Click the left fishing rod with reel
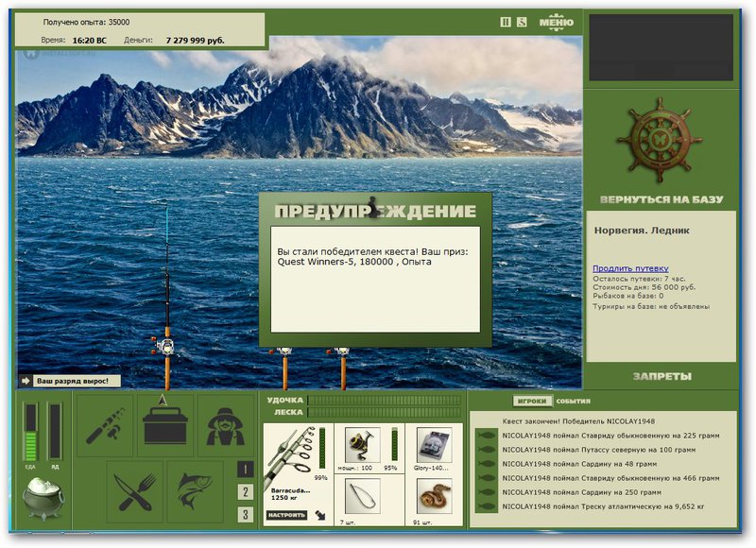Image resolution: width=756 pixels, height=548 pixels. pos(166,299)
